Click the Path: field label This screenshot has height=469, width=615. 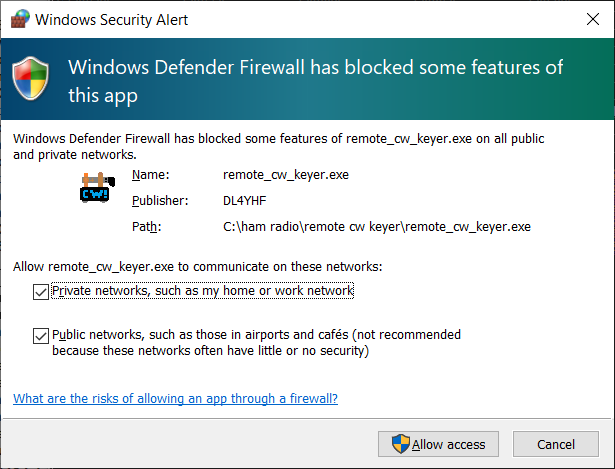147,227
